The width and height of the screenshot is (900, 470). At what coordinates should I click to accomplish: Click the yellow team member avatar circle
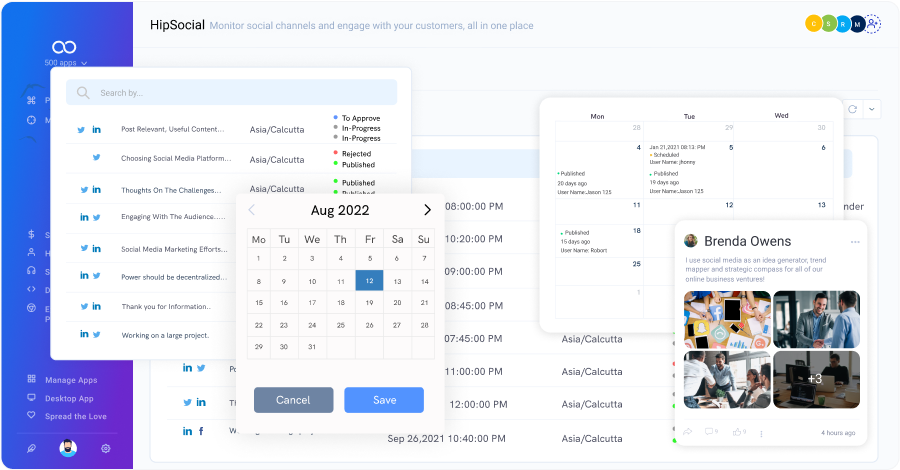tap(814, 23)
